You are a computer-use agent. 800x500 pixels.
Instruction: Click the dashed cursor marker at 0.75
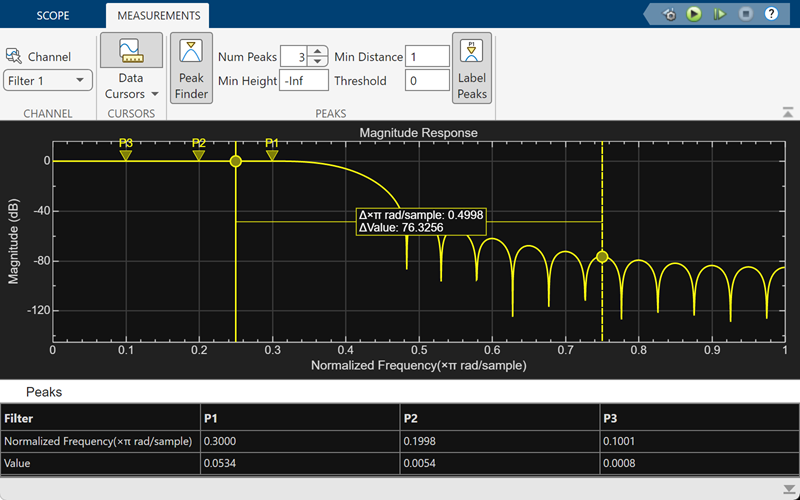point(602,257)
